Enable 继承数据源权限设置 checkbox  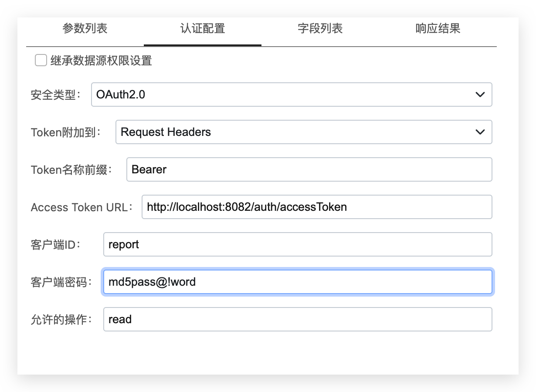tap(41, 60)
